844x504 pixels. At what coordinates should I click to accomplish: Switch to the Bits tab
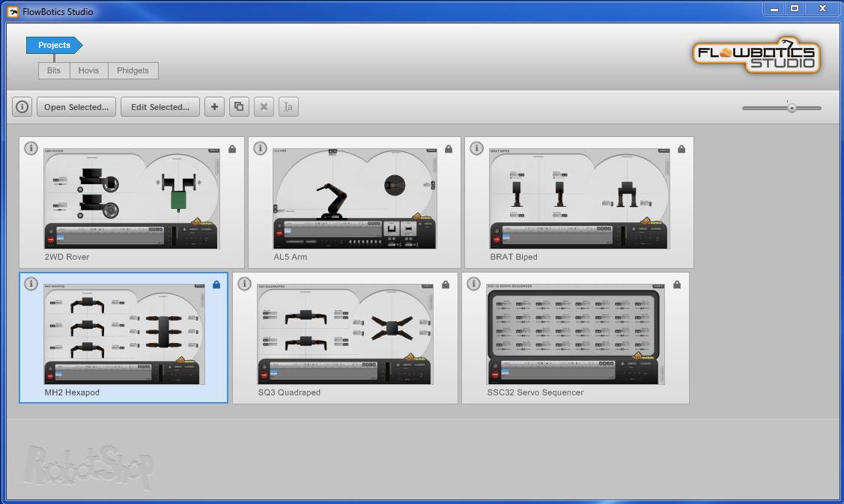pyautogui.click(x=53, y=70)
